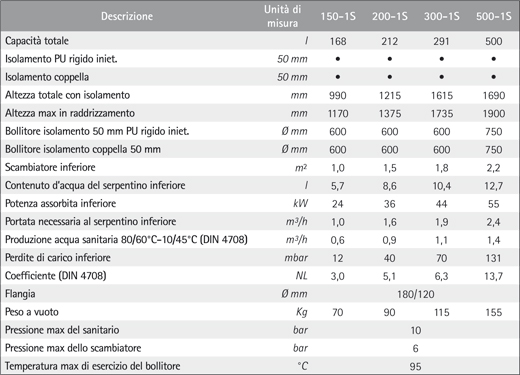Click the 'Flangia' row label
520x375 pixels.
coord(20,294)
